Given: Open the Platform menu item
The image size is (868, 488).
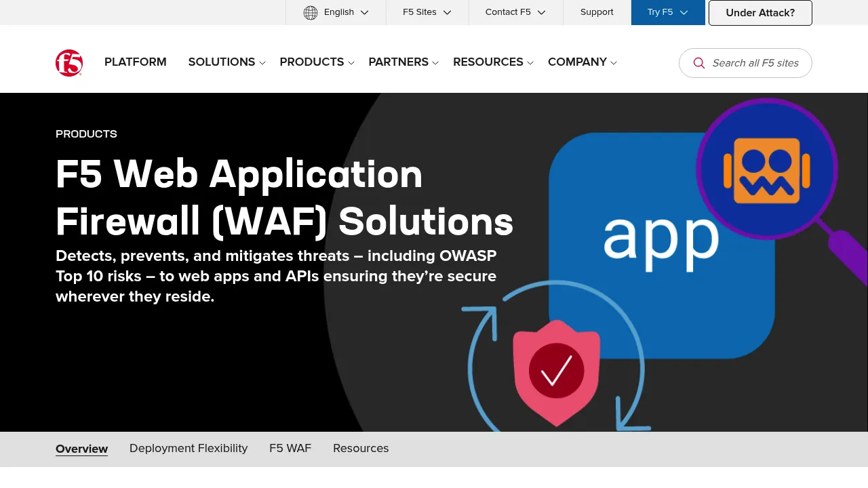Looking at the screenshot, I should [x=136, y=62].
